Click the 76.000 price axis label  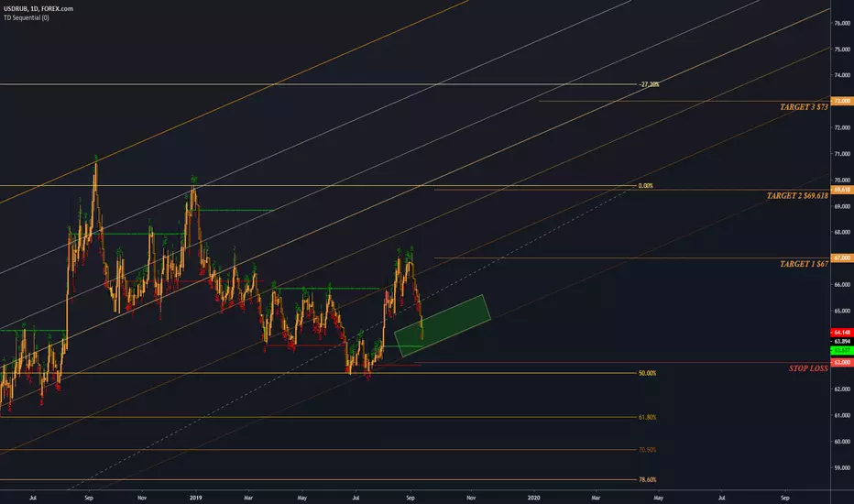coord(842,24)
